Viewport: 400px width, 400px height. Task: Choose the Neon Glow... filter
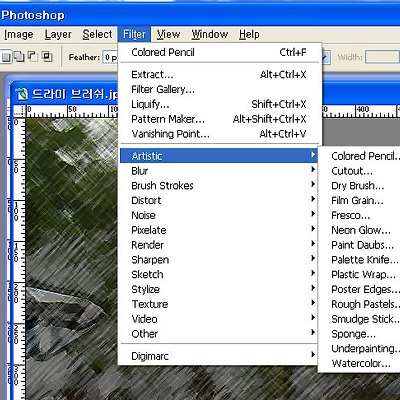[x=360, y=230]
